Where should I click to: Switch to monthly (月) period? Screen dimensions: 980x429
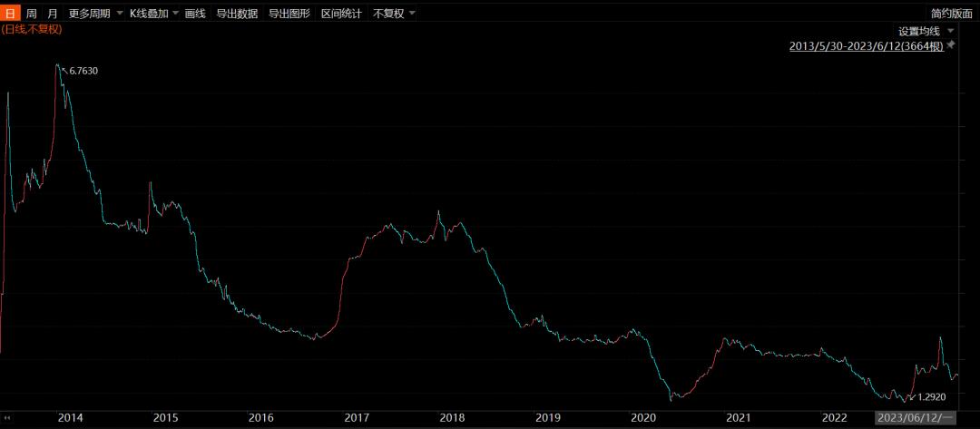click(52, 14)
